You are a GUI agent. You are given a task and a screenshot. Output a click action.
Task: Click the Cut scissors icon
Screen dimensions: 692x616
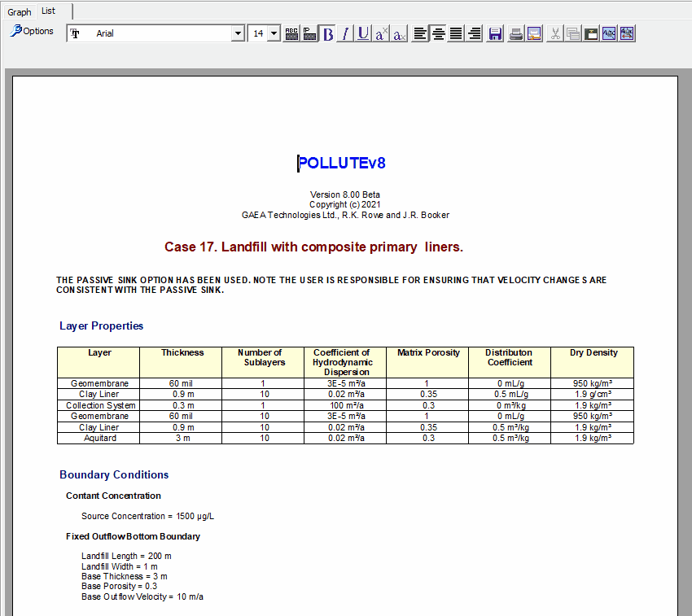point(555,33)
